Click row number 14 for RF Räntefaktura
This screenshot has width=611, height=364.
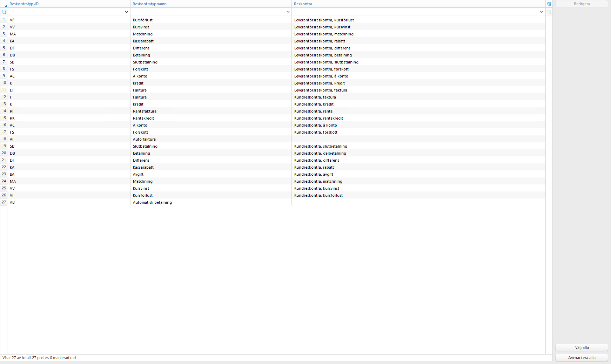point(4,111)
